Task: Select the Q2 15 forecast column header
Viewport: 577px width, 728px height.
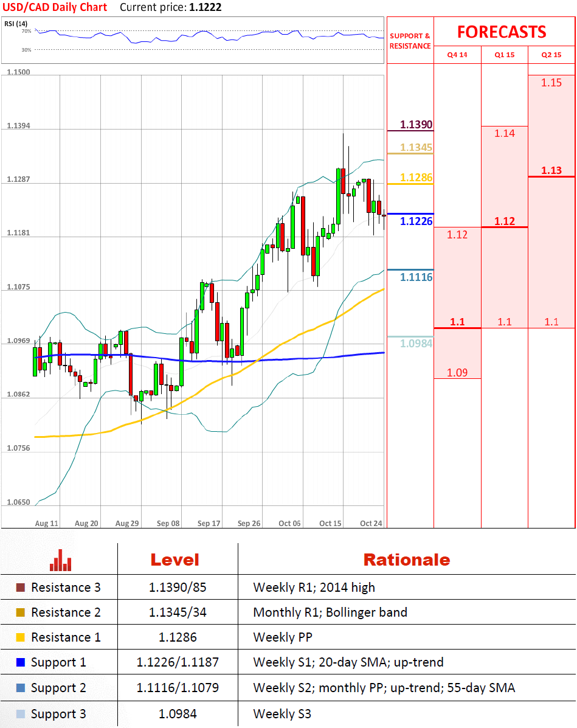Action: click(551, 55)
